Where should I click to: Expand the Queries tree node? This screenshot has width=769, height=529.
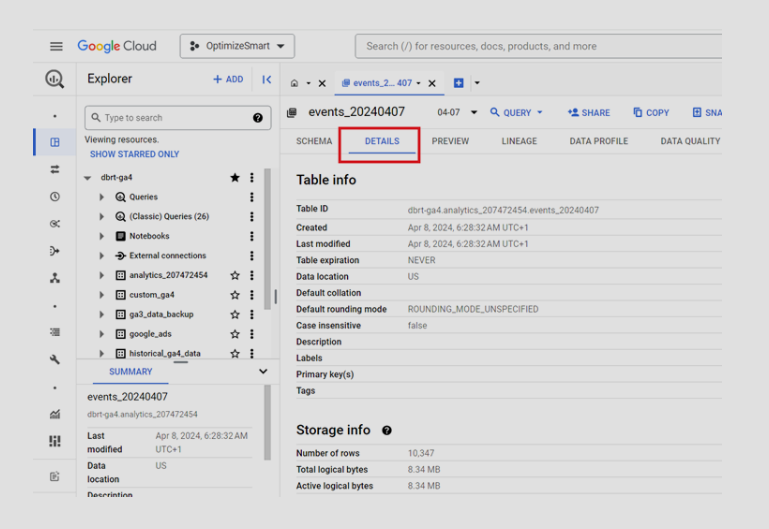pos(102,197)
